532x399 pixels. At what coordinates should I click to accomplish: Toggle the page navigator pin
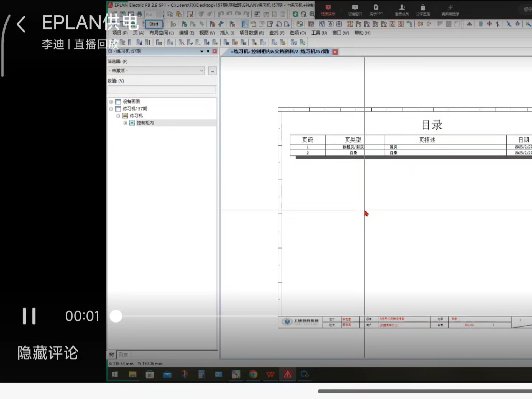click(208, 51)
